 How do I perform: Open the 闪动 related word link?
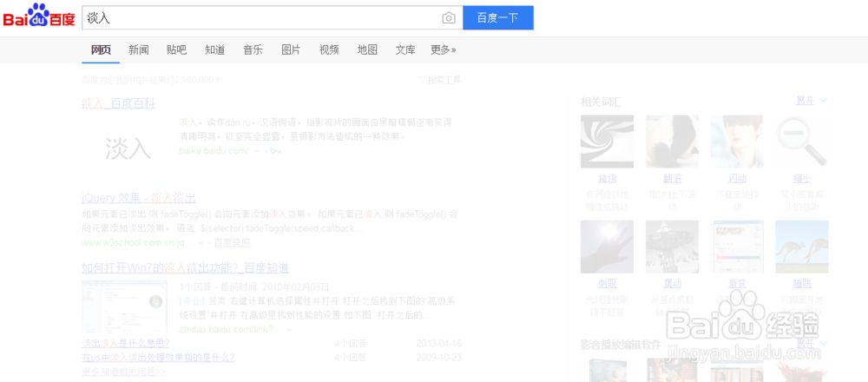coord(737,178)
